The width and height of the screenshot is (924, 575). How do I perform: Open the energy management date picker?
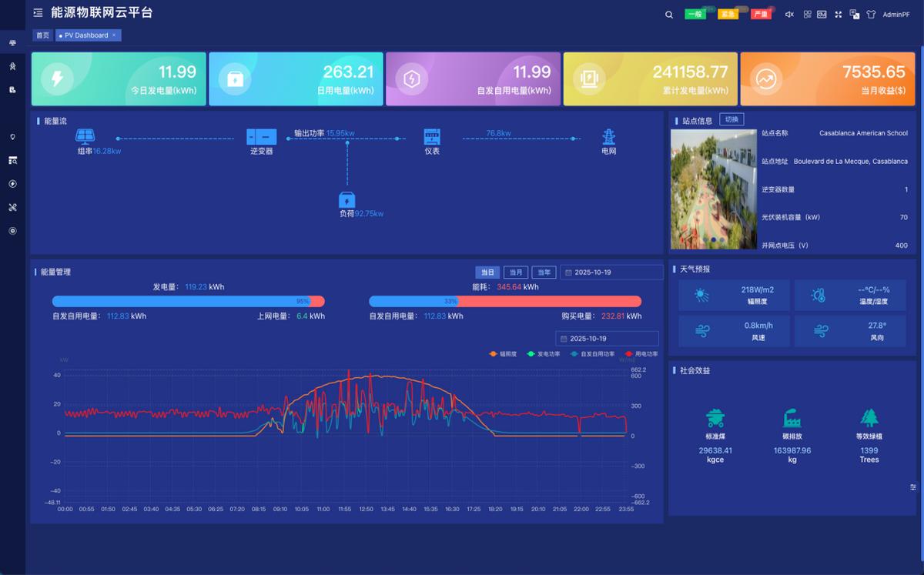pyautogui.click(x=611, y=272)
